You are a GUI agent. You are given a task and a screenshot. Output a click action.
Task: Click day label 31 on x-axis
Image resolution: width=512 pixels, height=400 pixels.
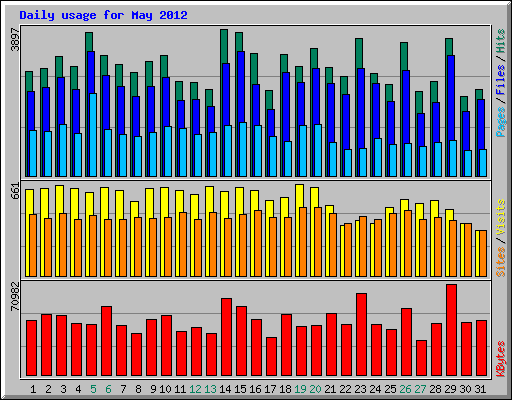click(x=480, y=389)
